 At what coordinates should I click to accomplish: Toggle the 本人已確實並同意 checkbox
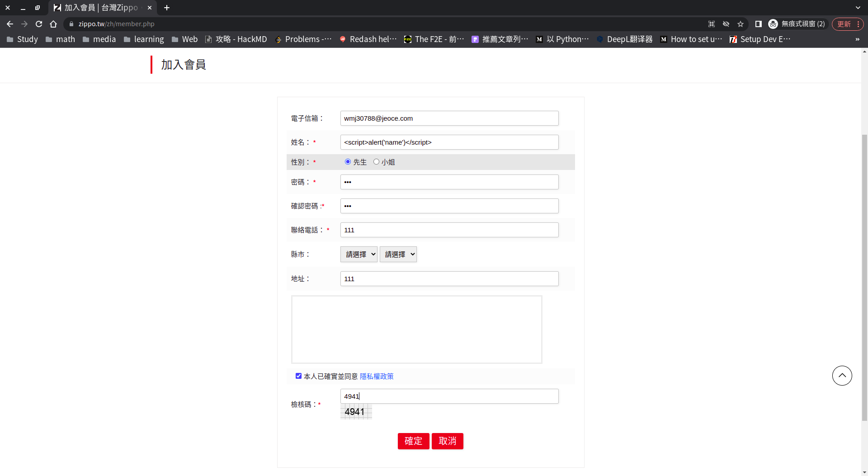(x=298, y=376)
